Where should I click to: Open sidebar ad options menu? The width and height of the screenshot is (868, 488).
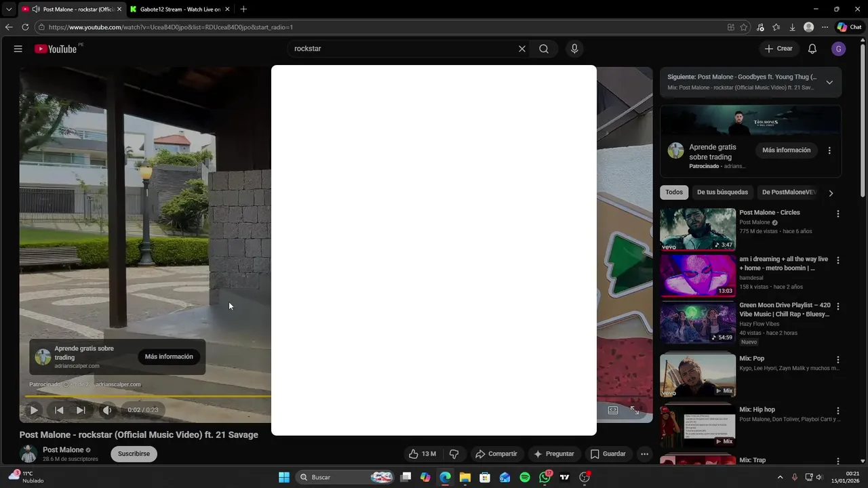coord(829,150)
